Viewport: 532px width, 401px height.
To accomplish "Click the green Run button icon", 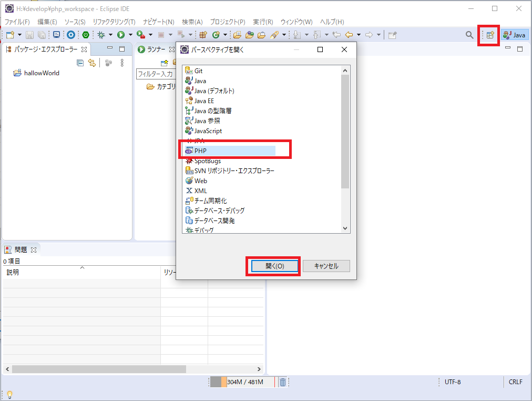I will [121, 35].
